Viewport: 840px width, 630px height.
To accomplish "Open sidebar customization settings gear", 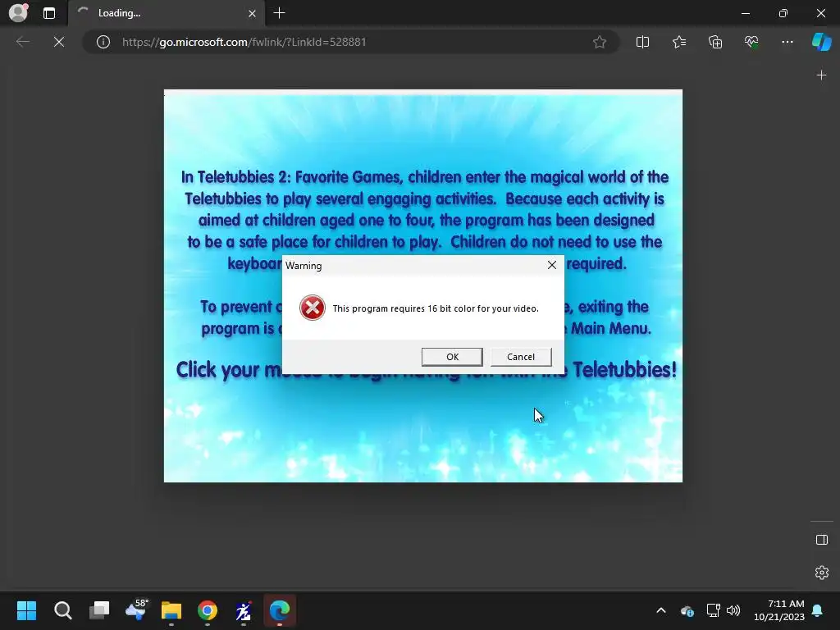I will (x=821, y=572).
